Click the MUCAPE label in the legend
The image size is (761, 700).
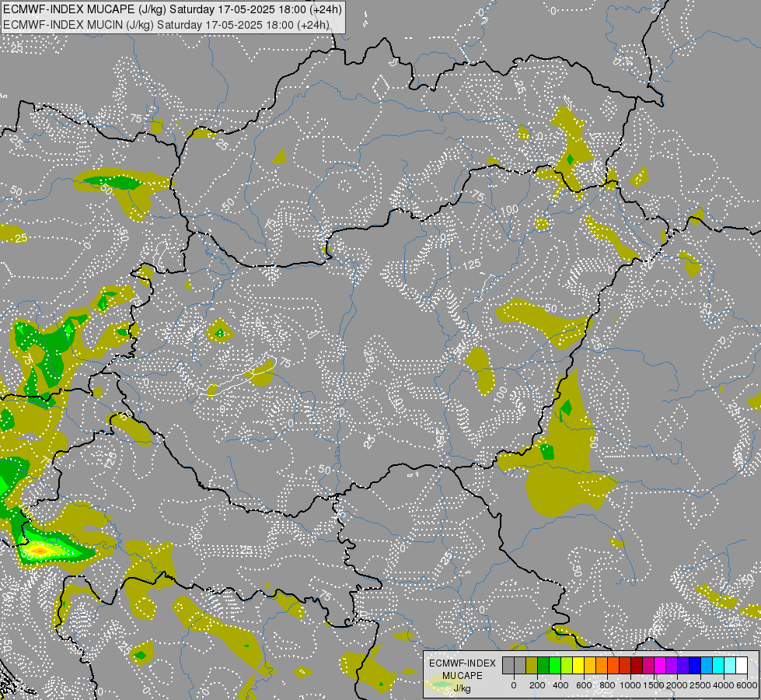click(462, 676)
